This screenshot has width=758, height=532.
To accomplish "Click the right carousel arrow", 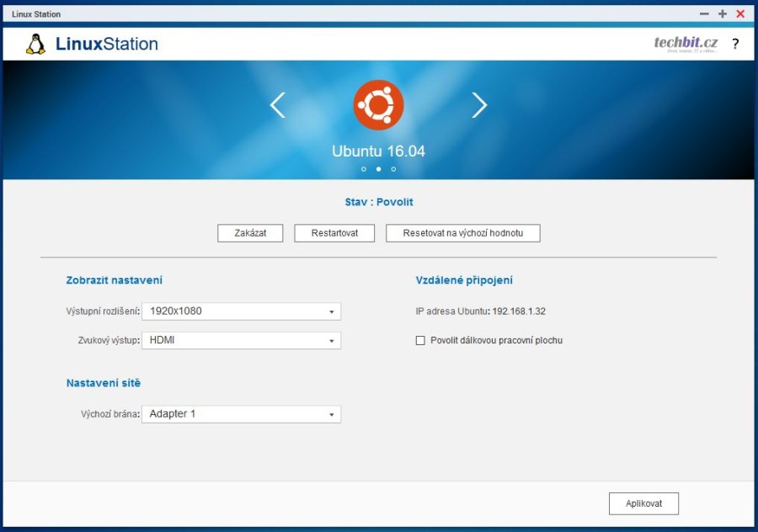I will [x=479, y=104].
